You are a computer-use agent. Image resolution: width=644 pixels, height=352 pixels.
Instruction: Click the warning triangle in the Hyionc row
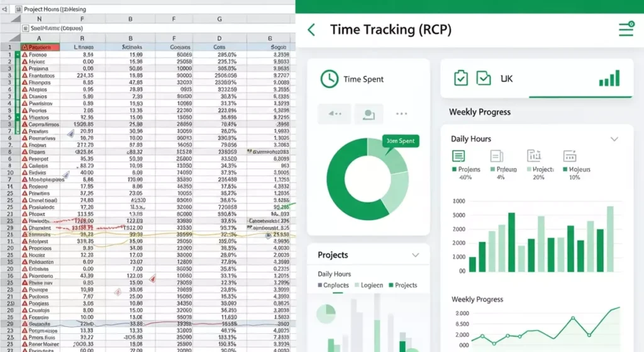pyautogui.click(x=25, y=62)
